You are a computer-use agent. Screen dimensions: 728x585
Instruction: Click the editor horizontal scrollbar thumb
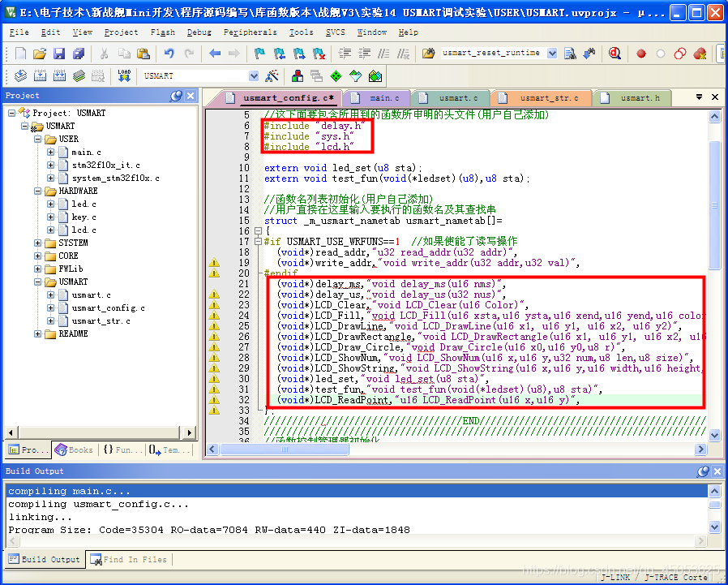[284, 450]
